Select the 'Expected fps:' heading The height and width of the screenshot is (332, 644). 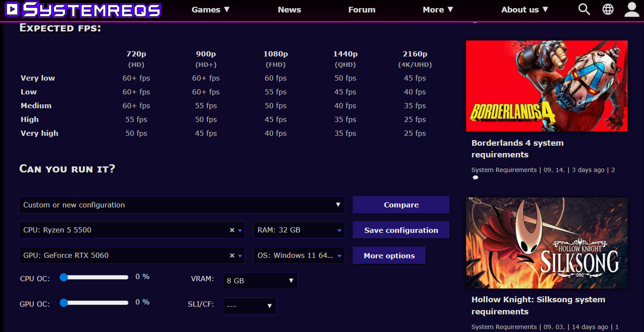60,28
